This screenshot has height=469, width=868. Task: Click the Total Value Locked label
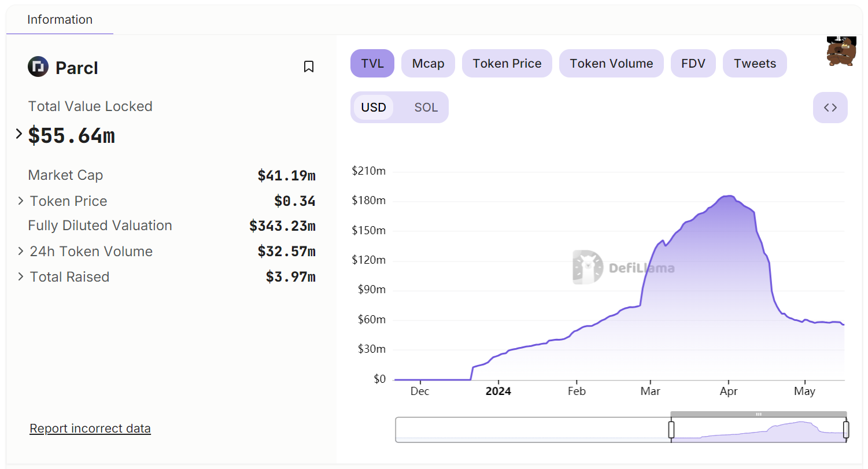point(90,106)
